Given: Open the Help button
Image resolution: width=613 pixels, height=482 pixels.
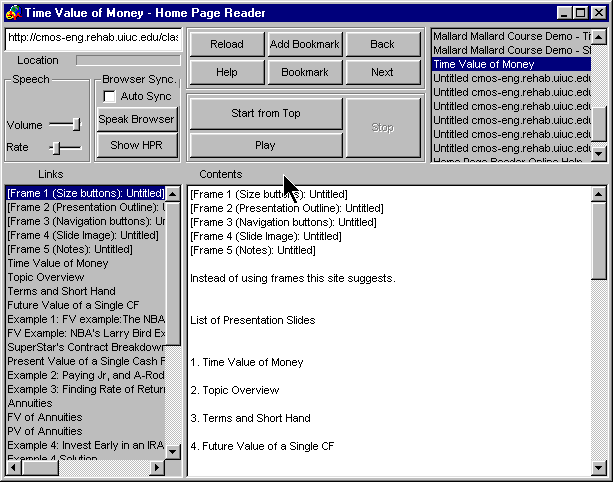Looking at the screenshot, I should 227,73.
